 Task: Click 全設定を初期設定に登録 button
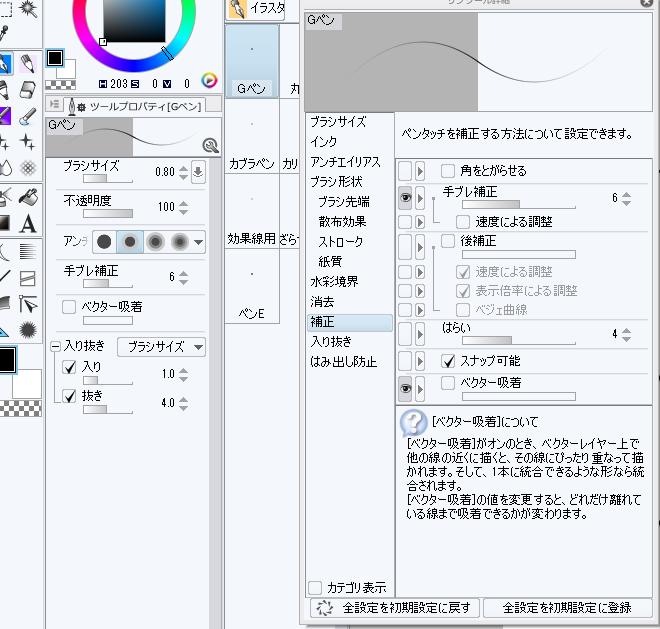(x=567, y=607)
